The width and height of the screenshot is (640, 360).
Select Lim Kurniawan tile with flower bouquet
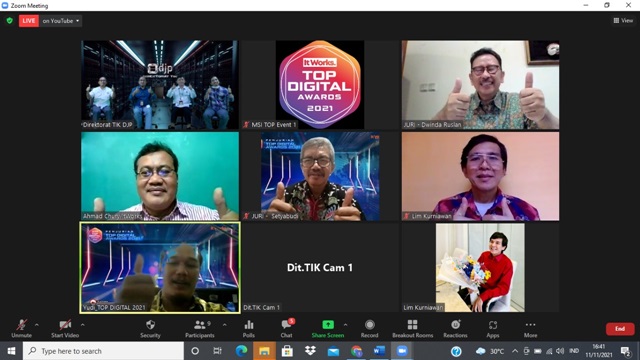(x=480, y=268)
